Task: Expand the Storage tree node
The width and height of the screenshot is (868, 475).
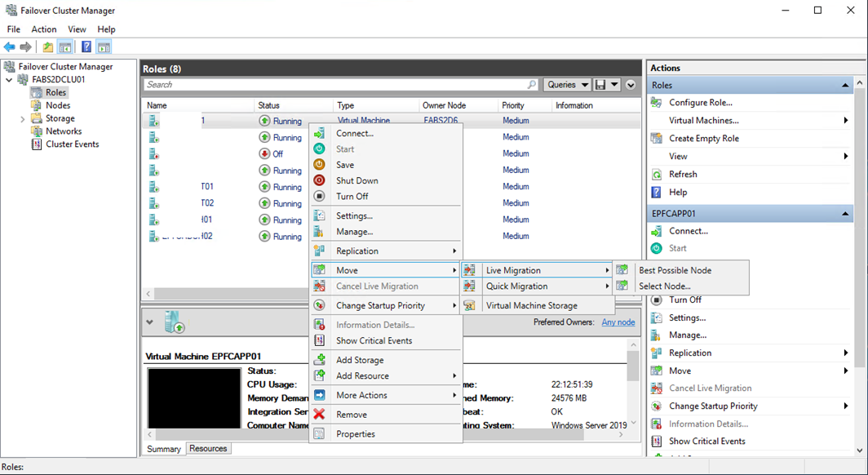Action: 22,118
